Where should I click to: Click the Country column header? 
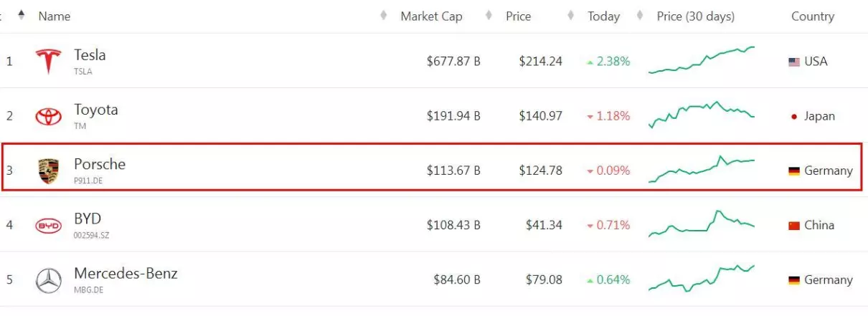coord(813,16)
